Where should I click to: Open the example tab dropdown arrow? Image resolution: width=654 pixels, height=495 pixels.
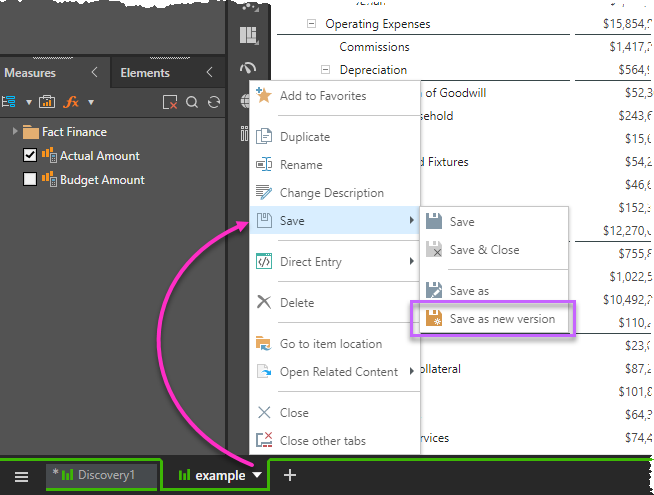tap(257, 476)
